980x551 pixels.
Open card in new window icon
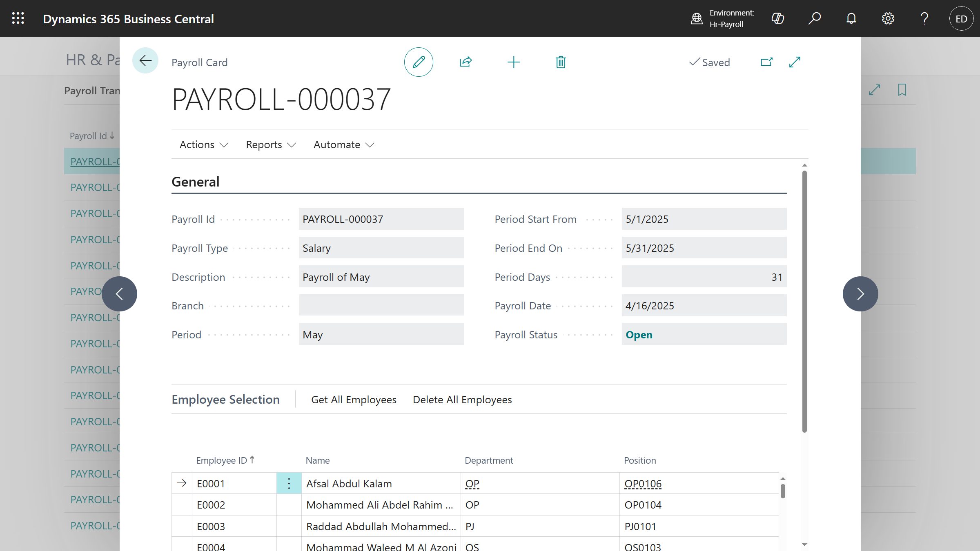coord(766,62)
